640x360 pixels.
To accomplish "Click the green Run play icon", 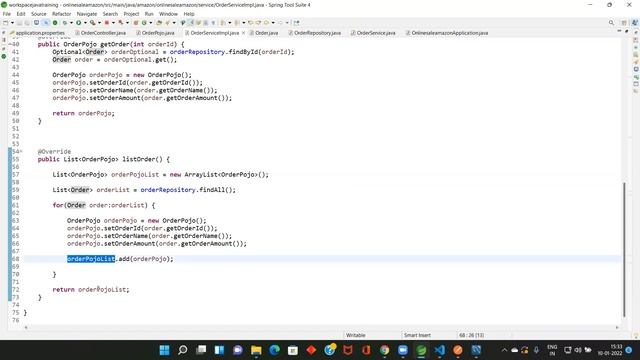I will (78, 23).
